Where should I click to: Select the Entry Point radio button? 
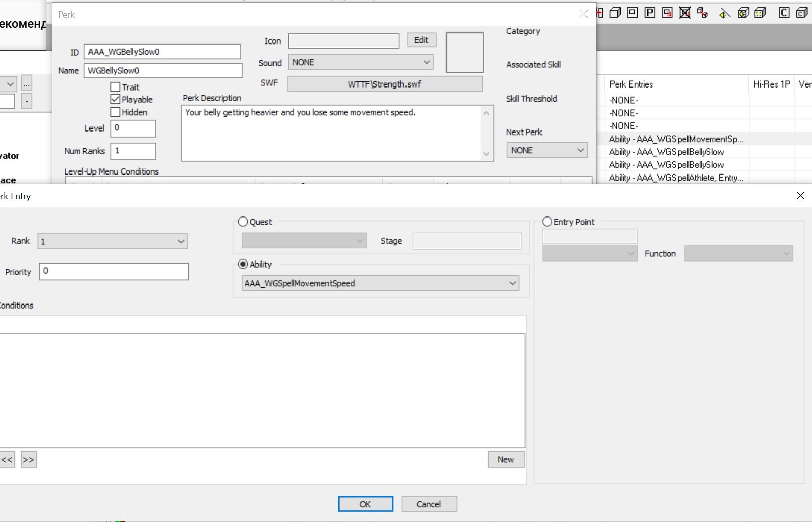tap(547, 222)
